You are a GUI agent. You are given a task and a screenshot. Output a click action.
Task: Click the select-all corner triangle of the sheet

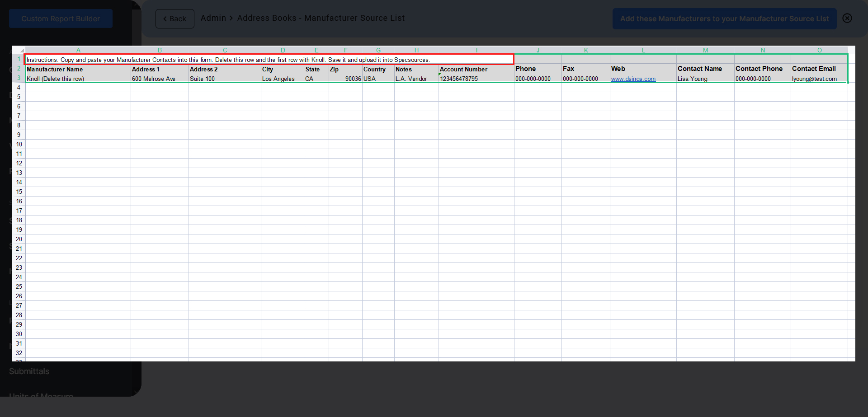point(21,51)
